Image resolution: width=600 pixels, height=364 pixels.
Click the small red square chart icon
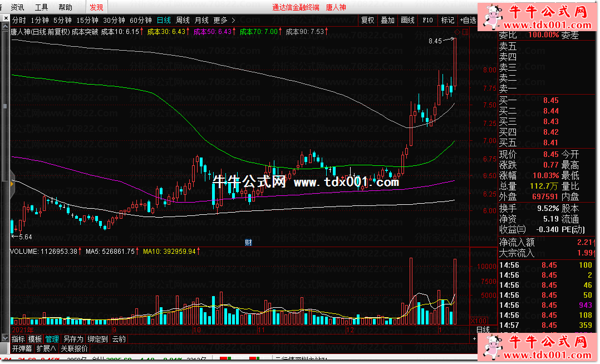[x=466, y=32]
